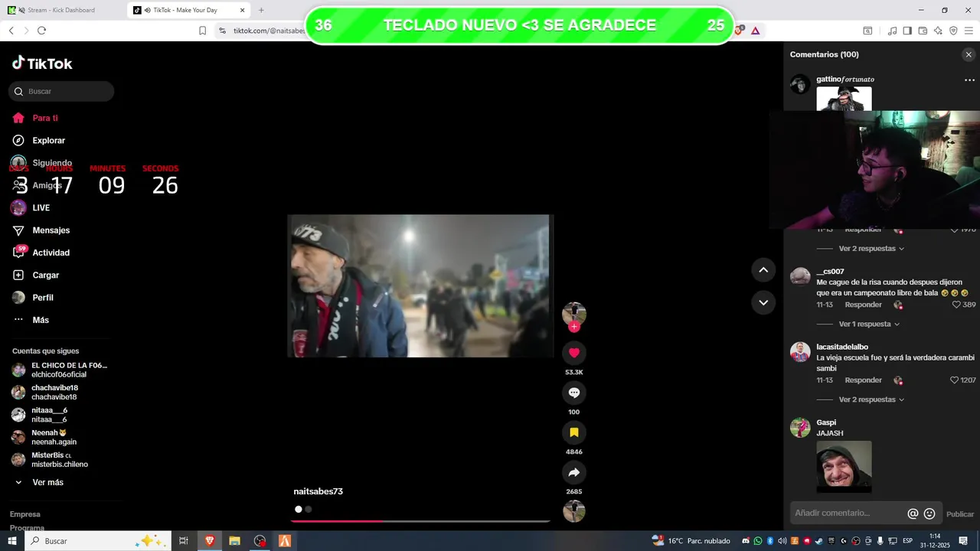Open EL CHICO DE LA F06 account
This screenshot has width=980, height=551.
click(60, 370)
